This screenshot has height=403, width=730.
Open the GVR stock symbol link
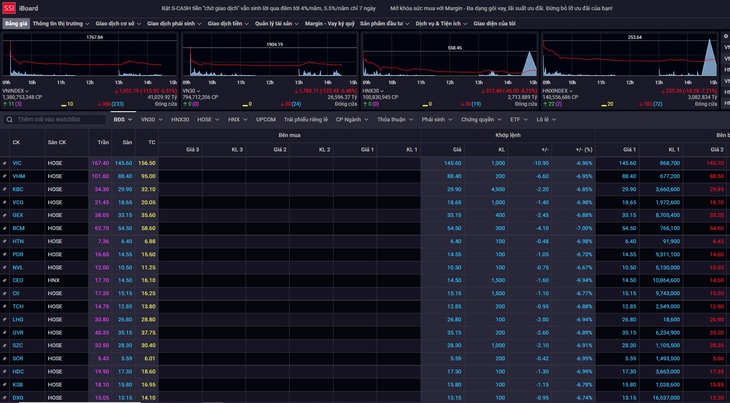[x=18, y=333]
